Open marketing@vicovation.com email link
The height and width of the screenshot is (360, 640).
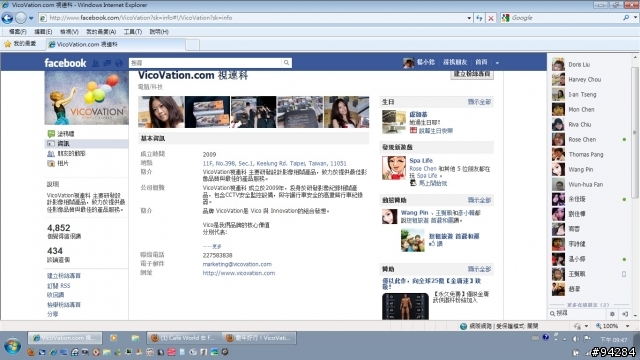(x=237, y=264)
